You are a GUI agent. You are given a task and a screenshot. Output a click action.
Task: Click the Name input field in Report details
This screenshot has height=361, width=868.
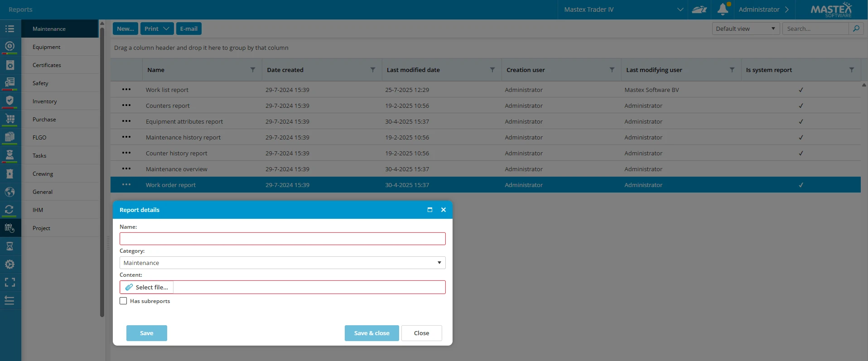pos(282,239)
